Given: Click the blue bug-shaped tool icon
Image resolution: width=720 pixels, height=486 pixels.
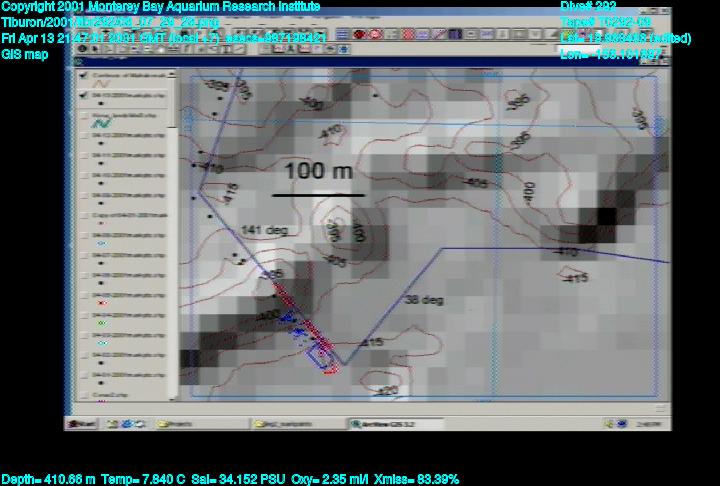Looking at the screenshot, I should pos(345,48).
